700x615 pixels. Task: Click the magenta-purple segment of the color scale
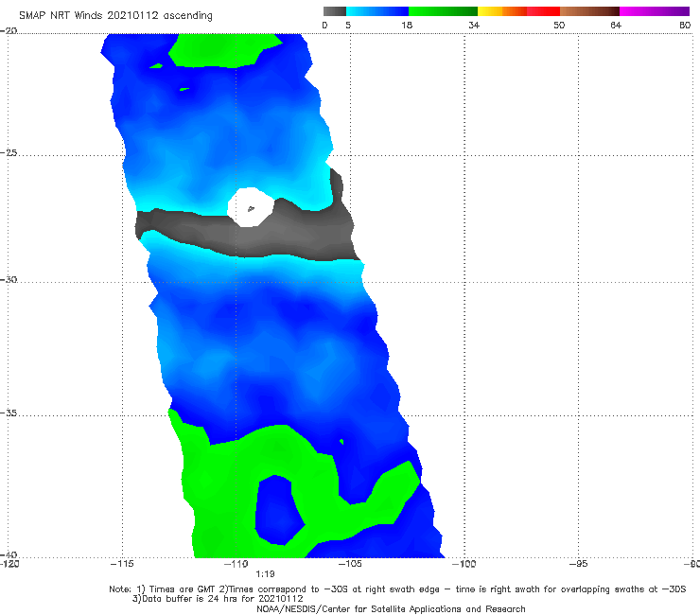[x=655, y=11]
